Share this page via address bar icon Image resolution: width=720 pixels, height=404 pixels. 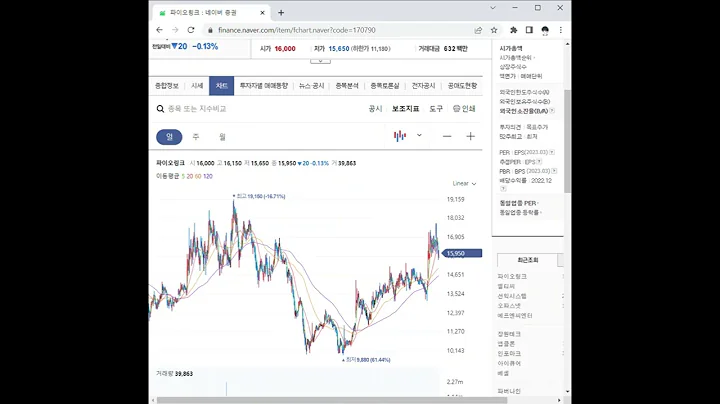[x=478, y=30]
